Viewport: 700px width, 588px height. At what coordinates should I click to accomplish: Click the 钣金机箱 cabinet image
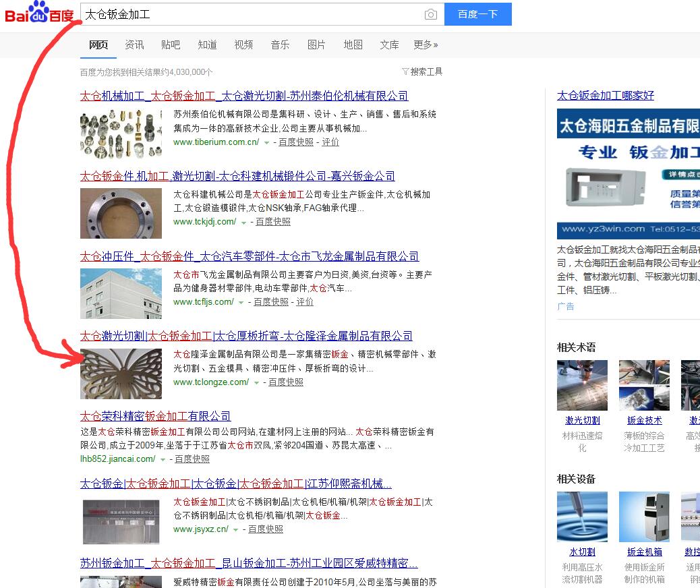click(x=644, y=517)
